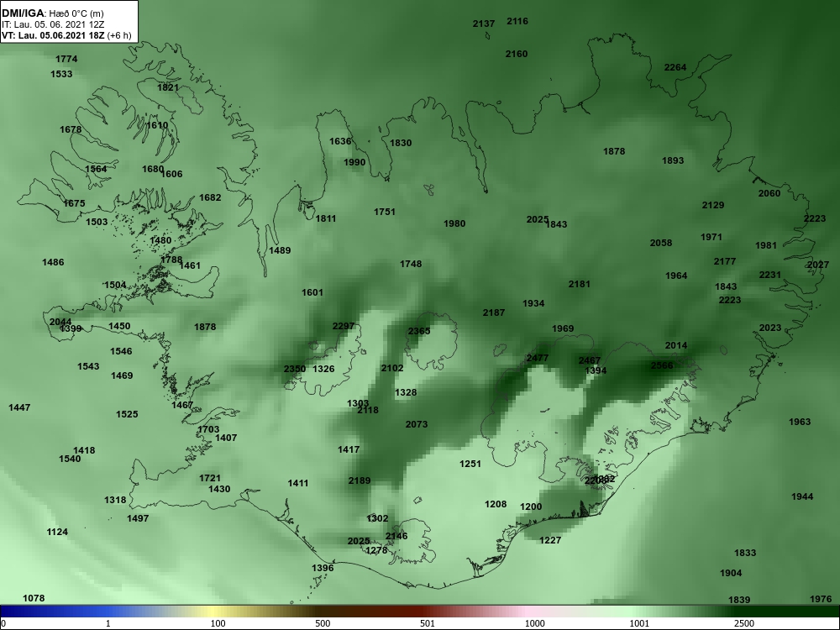
Task: Click the map value 2058
Action: (x=661, y=243)
